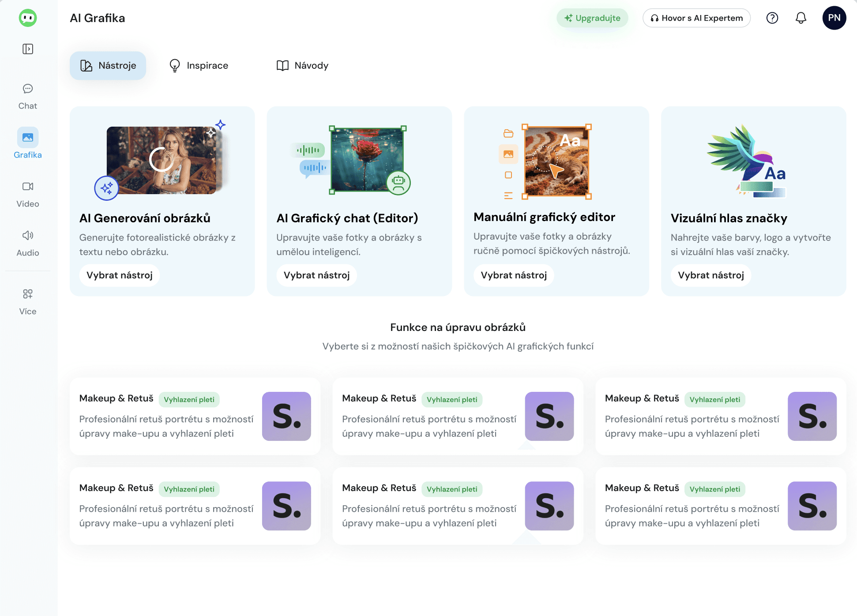This screenshot has width=857, height=616.
Task: Choose Vybrat nástroj for Manuální grafický editor
Action: [x=514, y=275]
